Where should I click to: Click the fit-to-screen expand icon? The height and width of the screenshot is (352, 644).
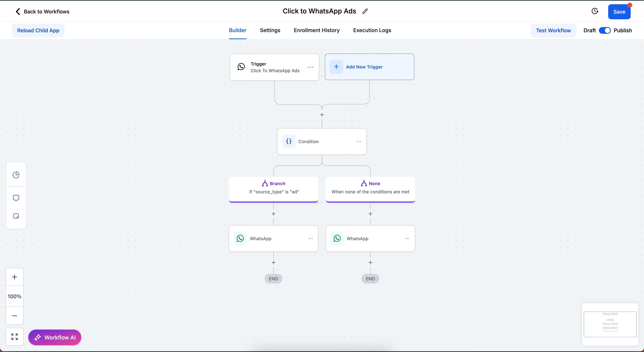(x=15, y=337)
